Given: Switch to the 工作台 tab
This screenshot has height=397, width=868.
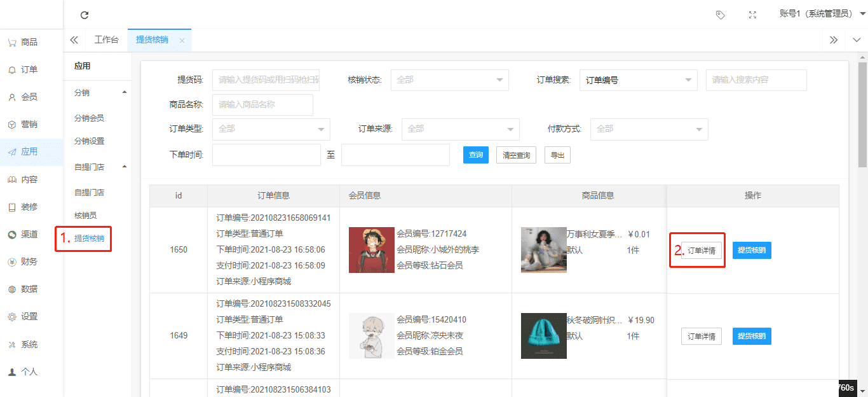Looking at the screenshot, I should click(x=106, y=40).
